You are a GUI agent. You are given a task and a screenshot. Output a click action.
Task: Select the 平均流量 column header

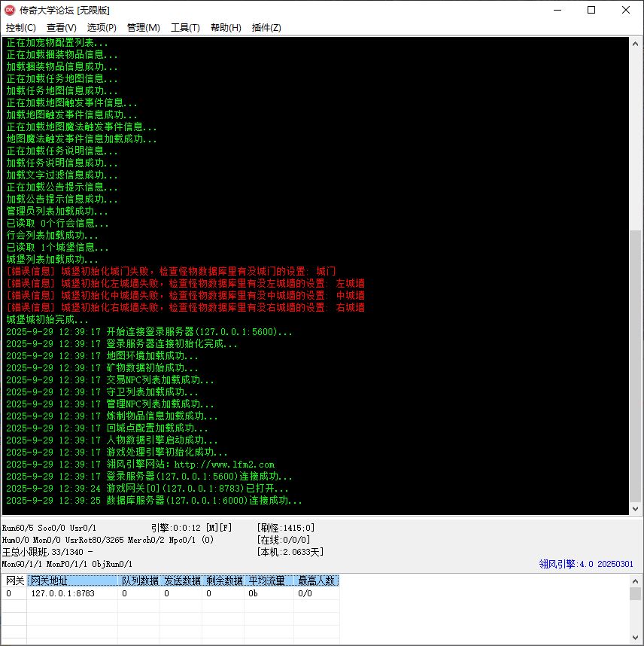(x=269, y=581)
